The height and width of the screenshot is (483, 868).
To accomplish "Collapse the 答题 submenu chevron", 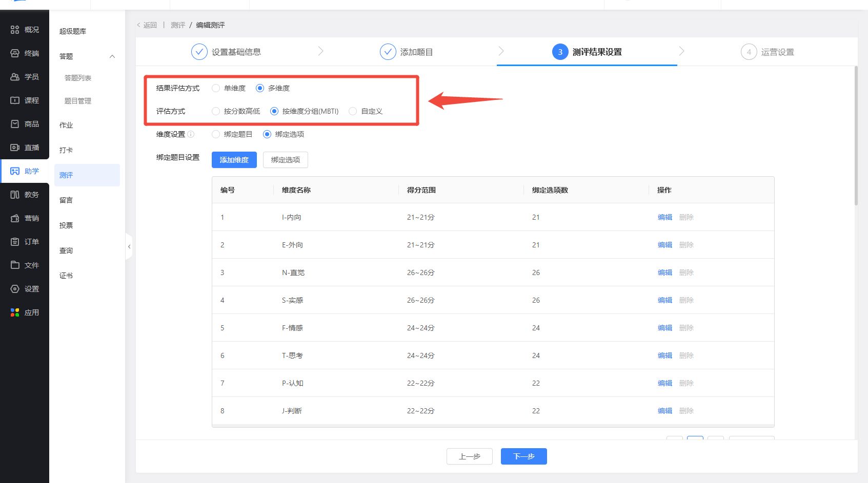I will pyautogui.click(x=112, y=56).
